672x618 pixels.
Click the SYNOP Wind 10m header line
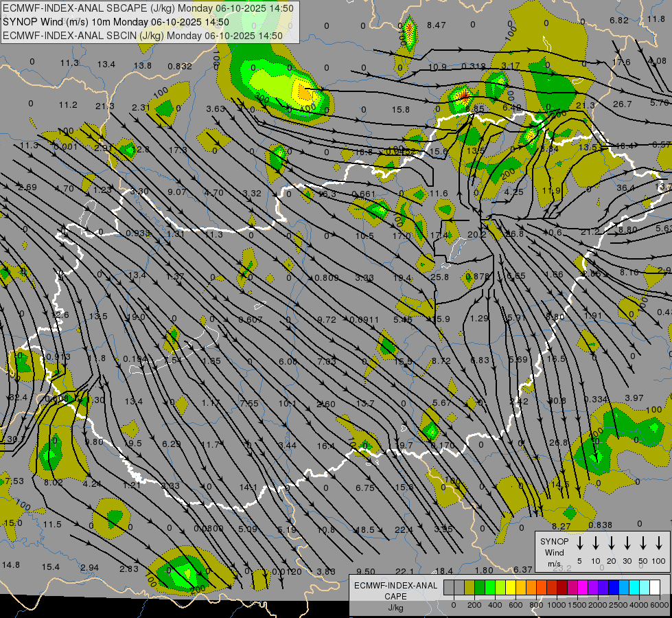[116, 22]
